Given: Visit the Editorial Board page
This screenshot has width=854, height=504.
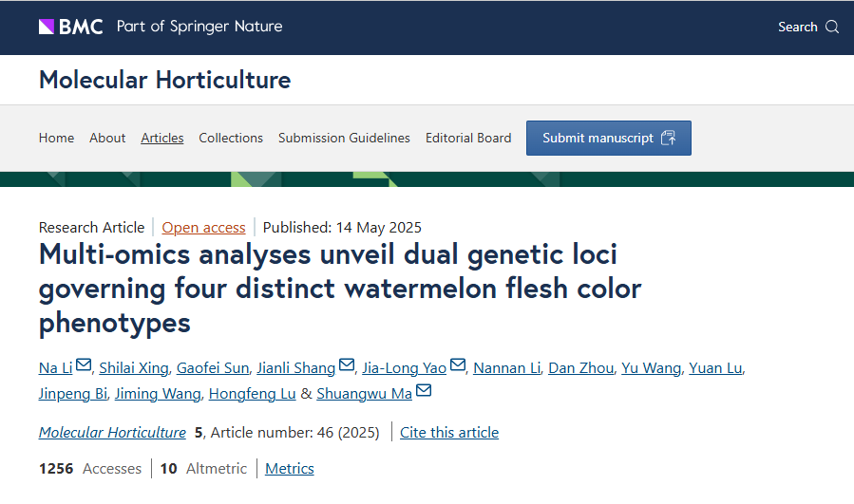Looking at the screenshot, I should (x=468, y=138).
